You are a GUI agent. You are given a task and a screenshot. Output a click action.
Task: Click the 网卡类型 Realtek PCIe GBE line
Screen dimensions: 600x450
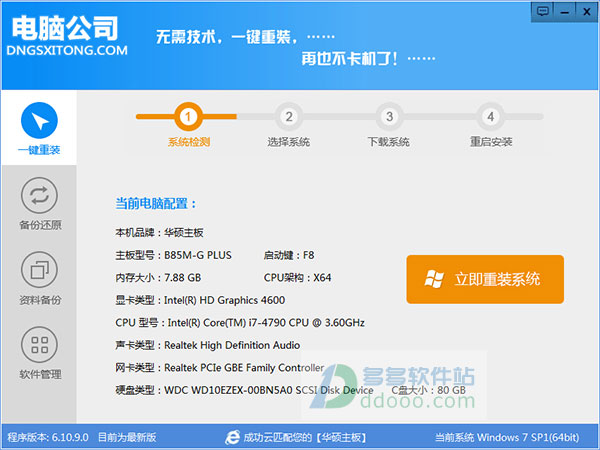click(x=220, y=368)
